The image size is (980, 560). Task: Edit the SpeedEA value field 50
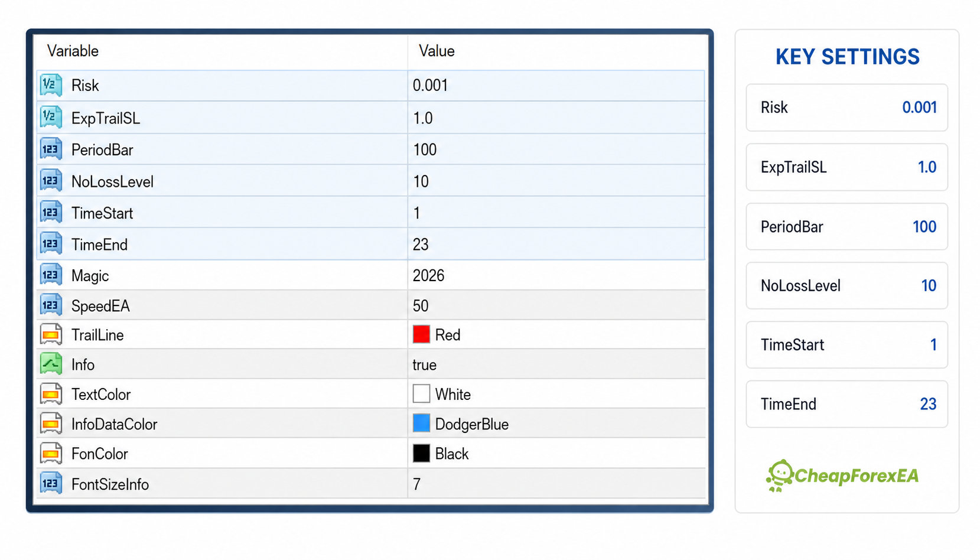click(556, 305)
